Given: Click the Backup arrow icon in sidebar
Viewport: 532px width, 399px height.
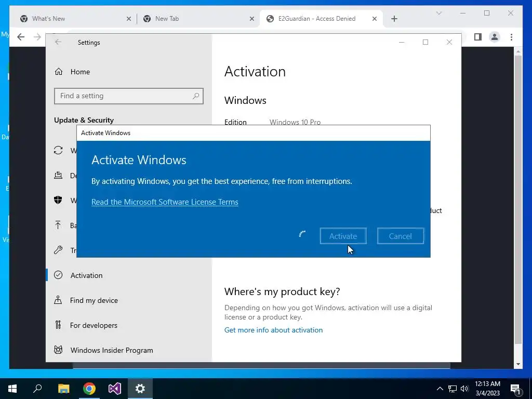Looking at the screenshot, I should pos(58,225).
